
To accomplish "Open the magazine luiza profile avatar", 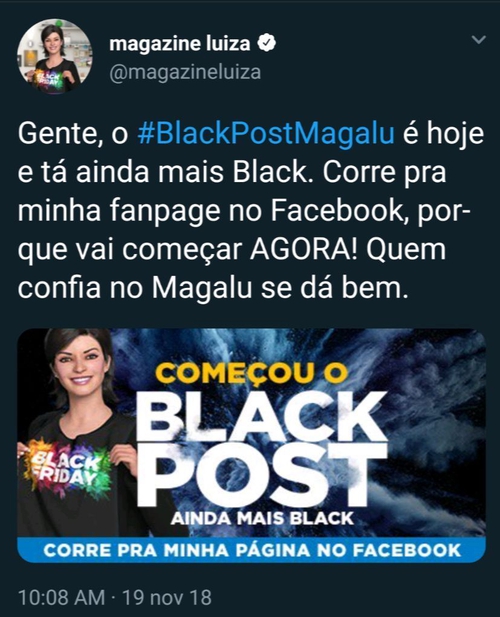I will pyautogui.click(x=54, y=56).
